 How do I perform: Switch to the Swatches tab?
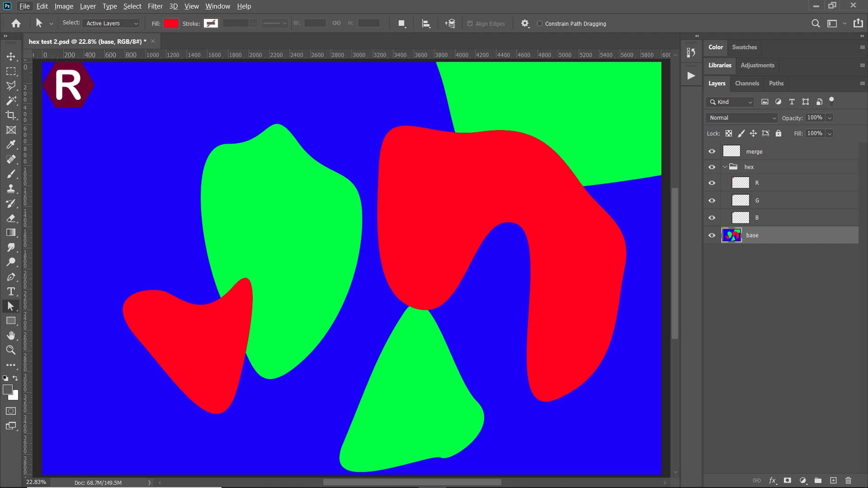click(x=744, y=47)
